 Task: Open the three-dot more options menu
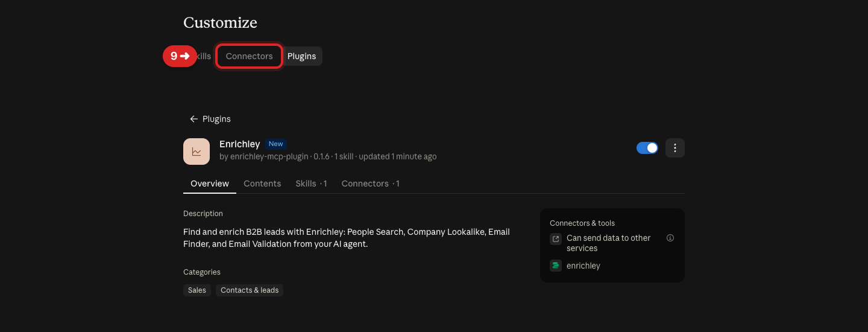coord(675,148)
